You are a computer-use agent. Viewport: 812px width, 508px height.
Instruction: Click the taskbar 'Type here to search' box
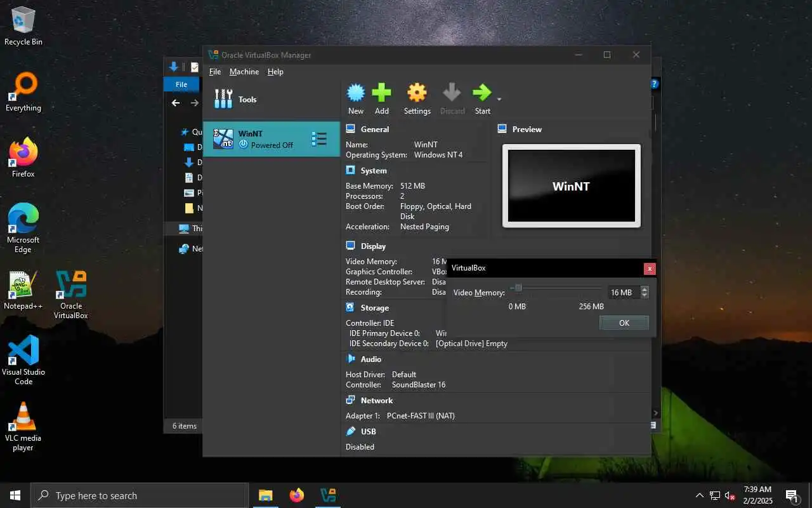coord(140,495)
